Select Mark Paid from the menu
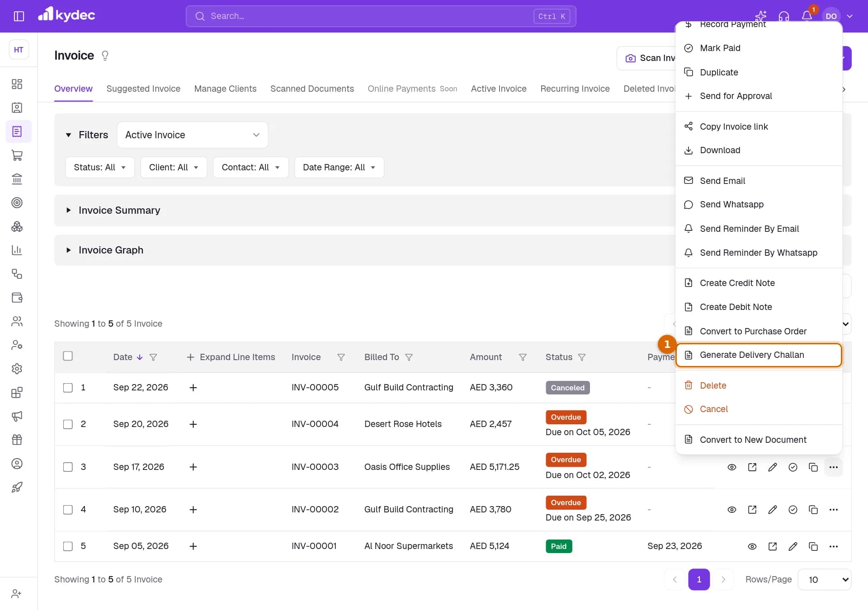868x610 pixels. point(759,48)
